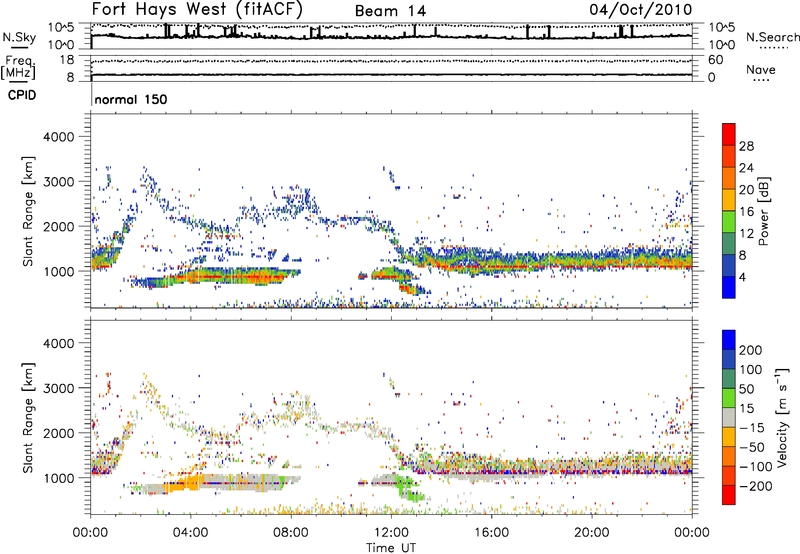The height and width of the screenshot is (554, 800).
Task: Select the "16:00" time axis label
Action: pos(491,533)
